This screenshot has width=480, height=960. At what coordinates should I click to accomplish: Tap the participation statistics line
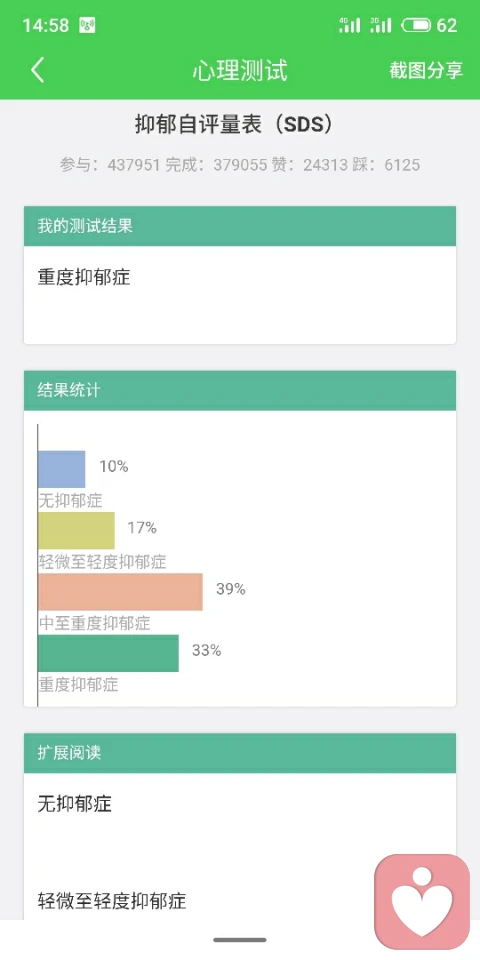[240, 165]
